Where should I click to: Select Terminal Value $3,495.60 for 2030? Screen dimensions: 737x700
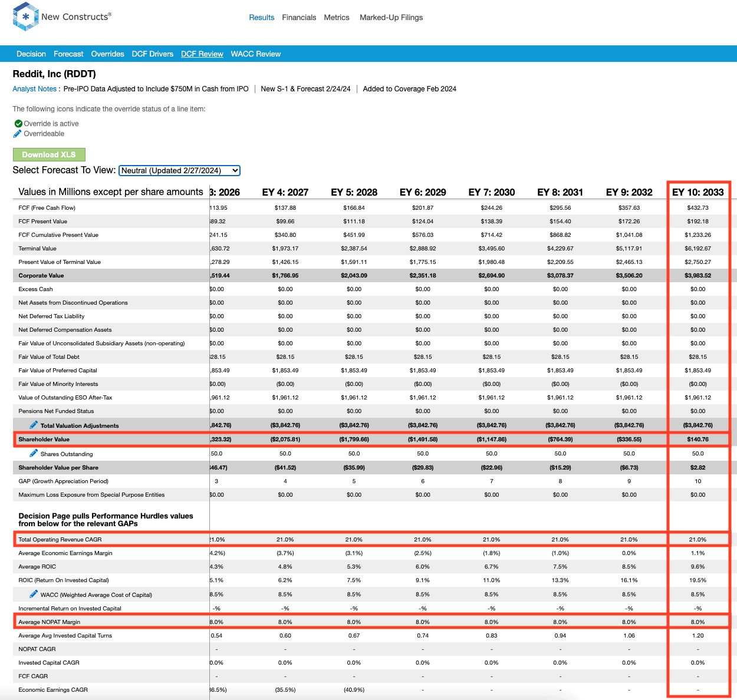[x=492, y=249]
